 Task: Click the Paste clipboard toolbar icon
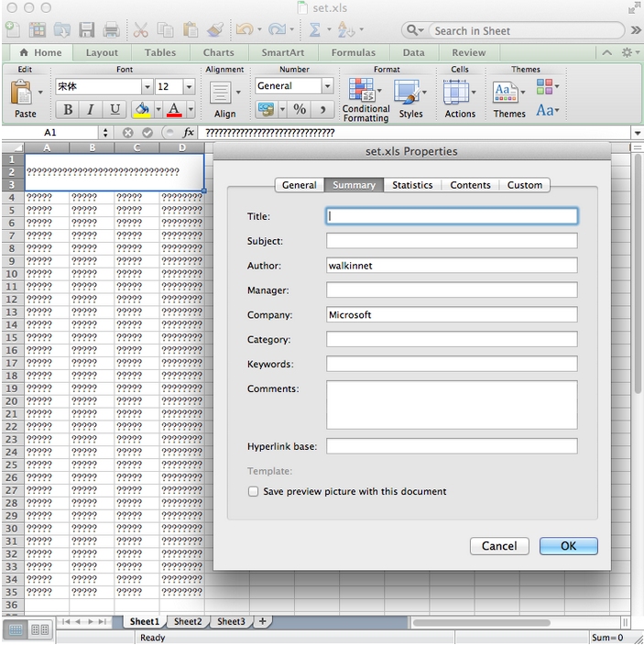tap(191, 30)
